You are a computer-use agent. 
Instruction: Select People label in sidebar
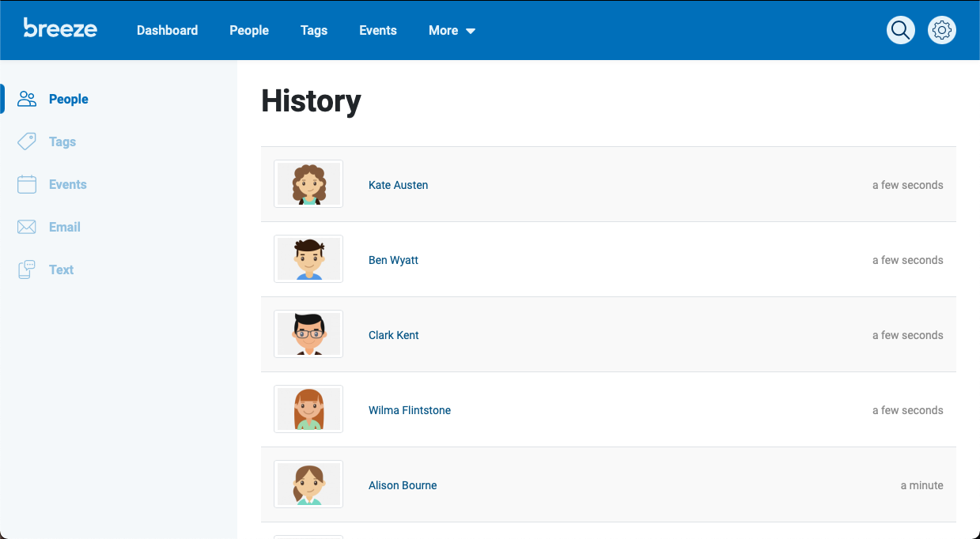tap(69, 99)
